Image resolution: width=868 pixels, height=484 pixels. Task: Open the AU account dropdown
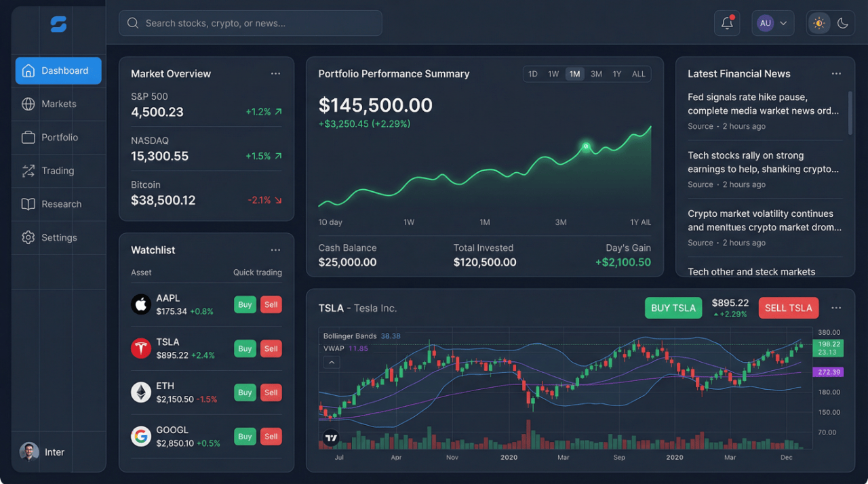773,23
